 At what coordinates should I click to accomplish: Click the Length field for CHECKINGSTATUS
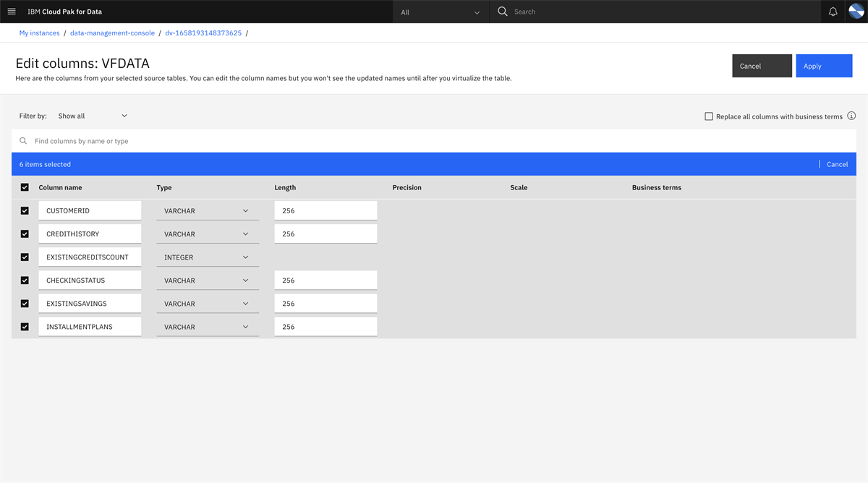(x=325, y=280)
